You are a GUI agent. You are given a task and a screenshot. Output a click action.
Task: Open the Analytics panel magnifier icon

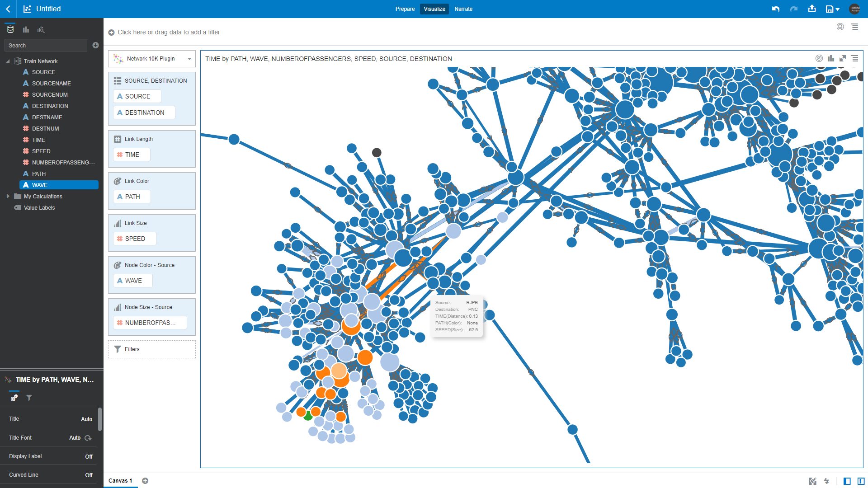[41, 29]
